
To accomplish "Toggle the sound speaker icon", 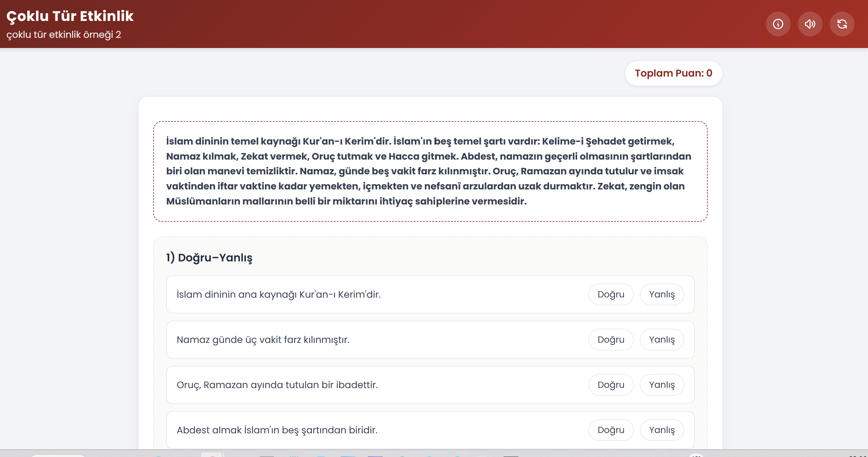I will click(810, 24).
